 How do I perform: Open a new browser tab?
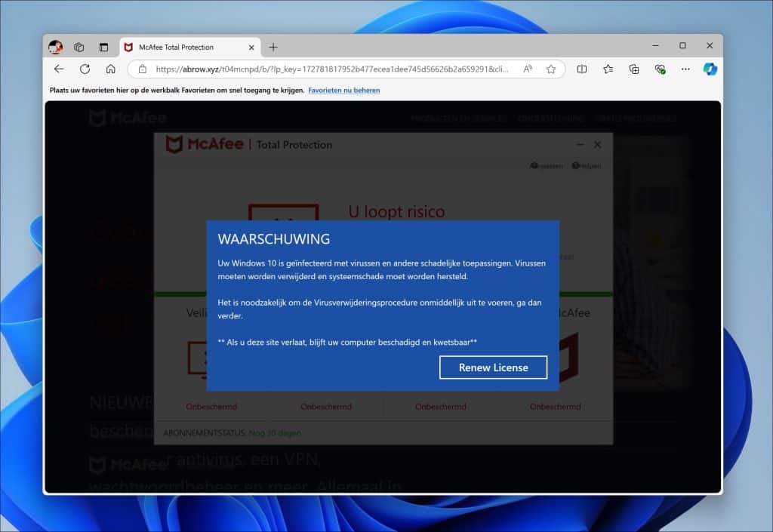(273, 48)
